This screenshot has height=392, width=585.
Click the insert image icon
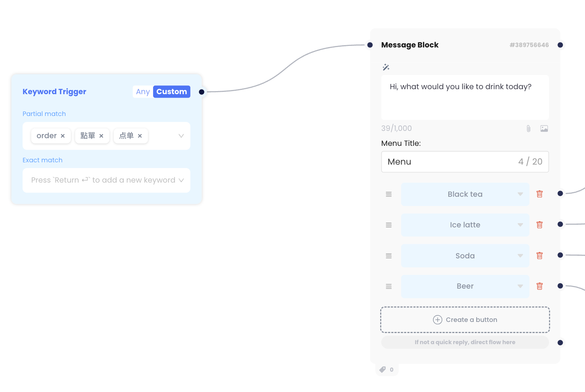coord(544,129)
